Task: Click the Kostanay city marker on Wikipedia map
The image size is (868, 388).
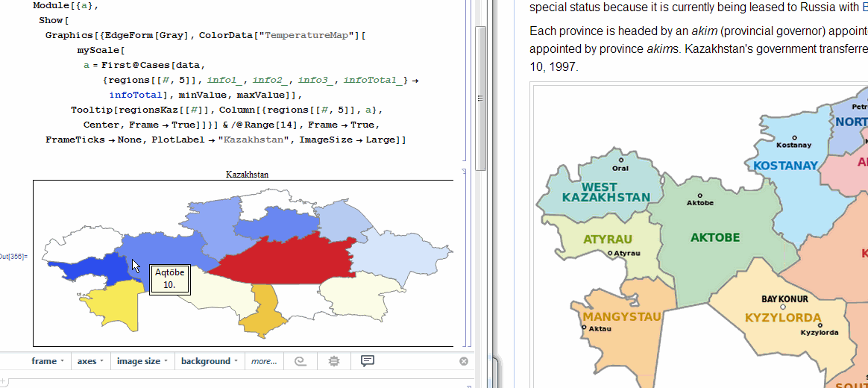Action: tap(794, 137)
